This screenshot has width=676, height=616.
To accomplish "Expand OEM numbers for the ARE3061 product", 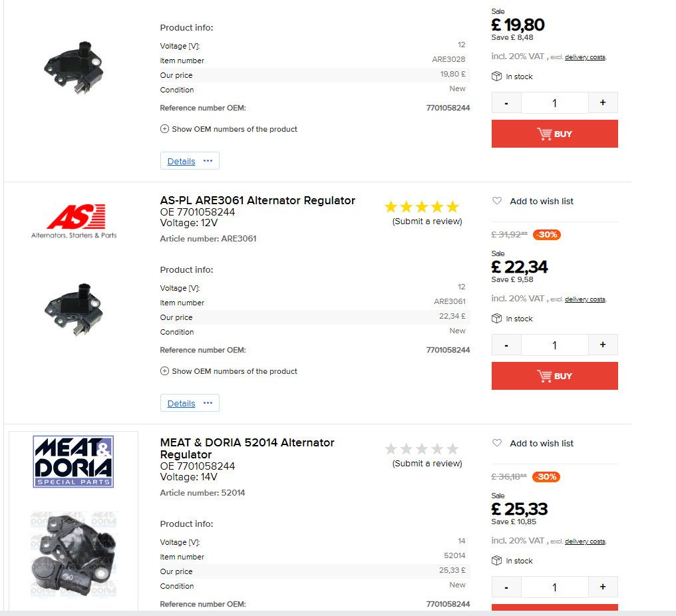I will pyautogui.click(x=229, y=371).
